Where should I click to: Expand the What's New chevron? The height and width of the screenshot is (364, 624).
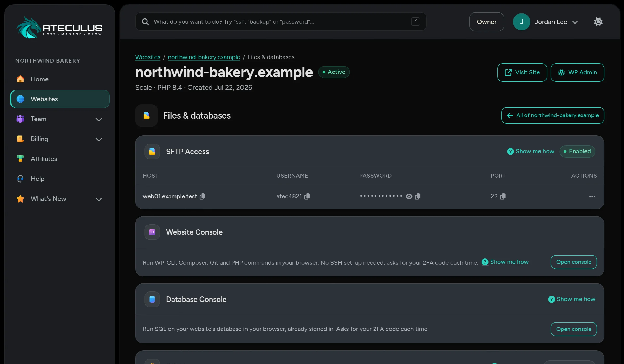(x=99, y=199)
